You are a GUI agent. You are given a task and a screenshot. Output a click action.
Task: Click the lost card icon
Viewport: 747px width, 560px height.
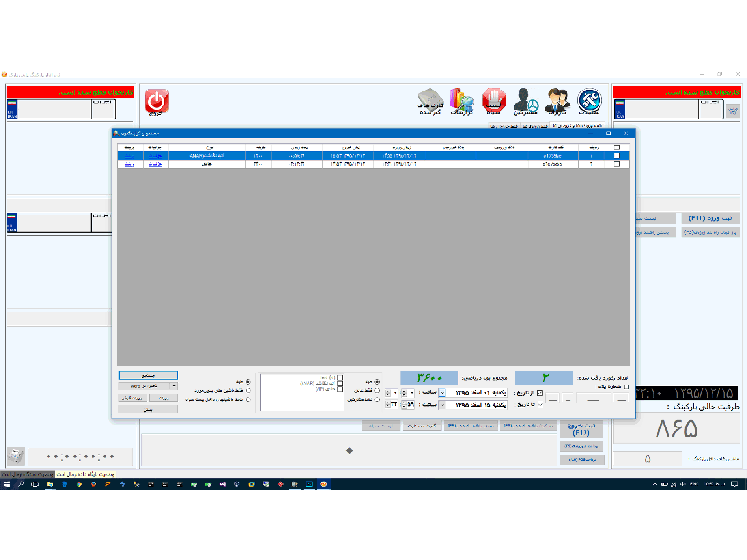(x=429, y=101)
